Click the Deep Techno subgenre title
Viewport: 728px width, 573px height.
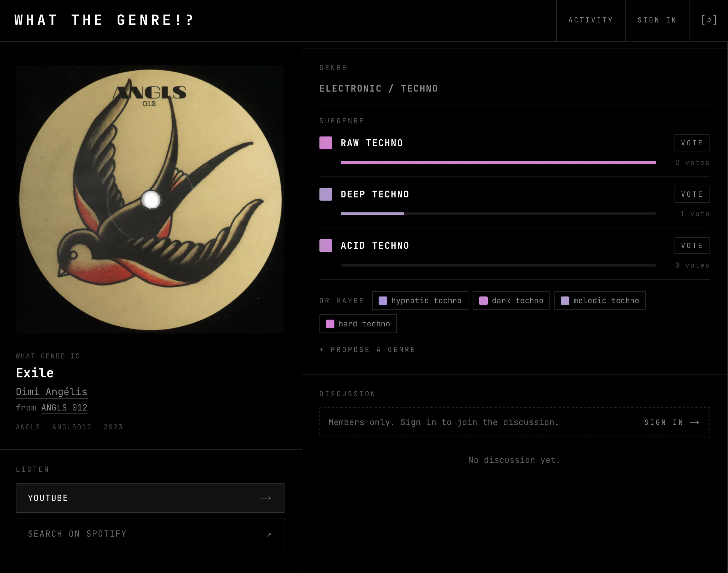pyautogui.click(x=375, y=194)
